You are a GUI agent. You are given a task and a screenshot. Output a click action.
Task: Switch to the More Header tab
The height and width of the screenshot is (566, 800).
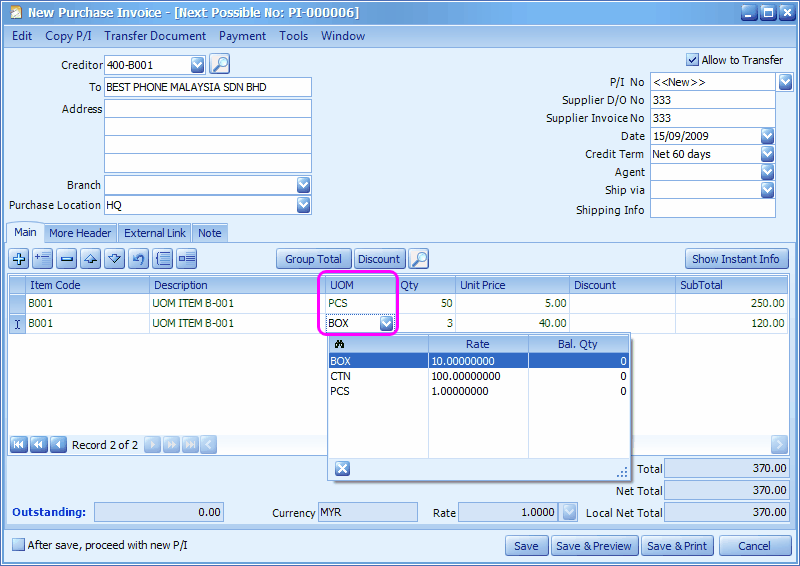(x=80, y=233)
